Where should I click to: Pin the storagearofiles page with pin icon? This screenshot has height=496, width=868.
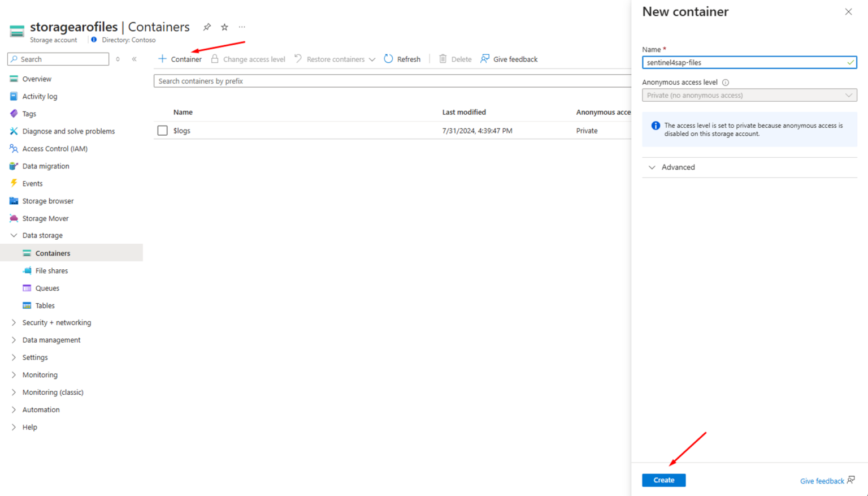click(x=207, y=27)
